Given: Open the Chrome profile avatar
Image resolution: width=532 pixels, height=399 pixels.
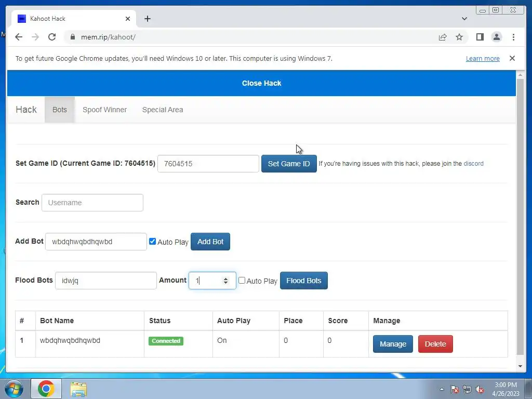Looking at the screenshot, I should (496, 37).
